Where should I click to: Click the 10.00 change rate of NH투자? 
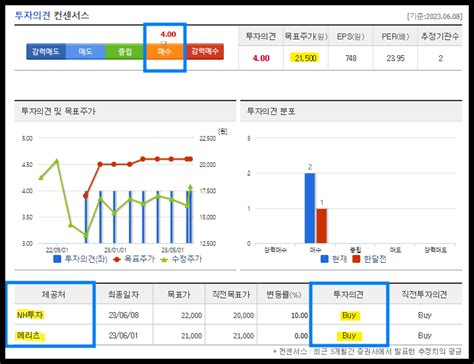click(299, 315)
